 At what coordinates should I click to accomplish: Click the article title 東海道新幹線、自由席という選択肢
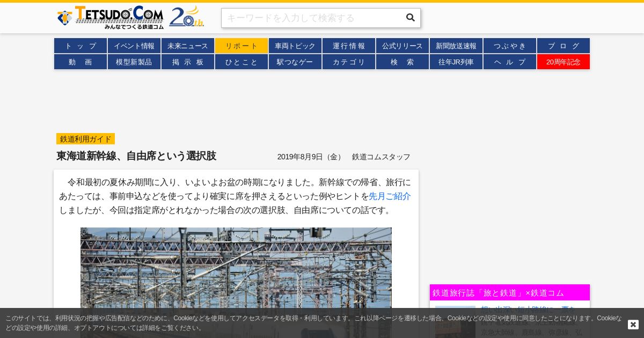[x=136, y=156]
